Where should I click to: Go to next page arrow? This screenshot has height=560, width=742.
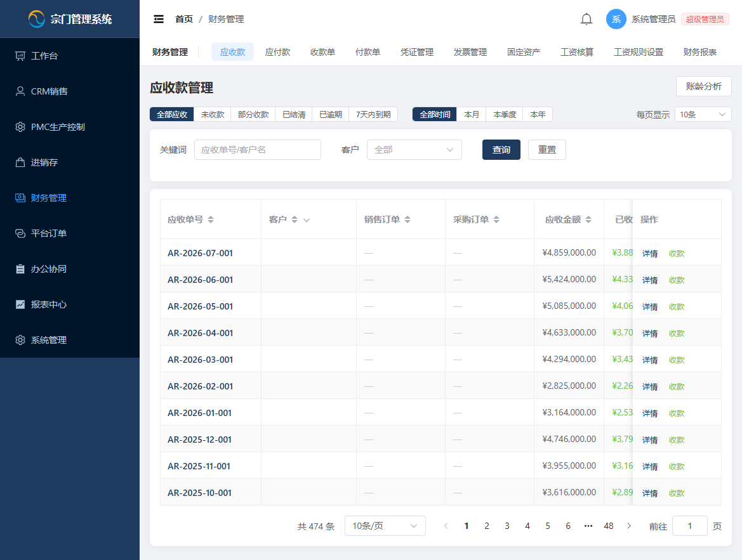629,526
